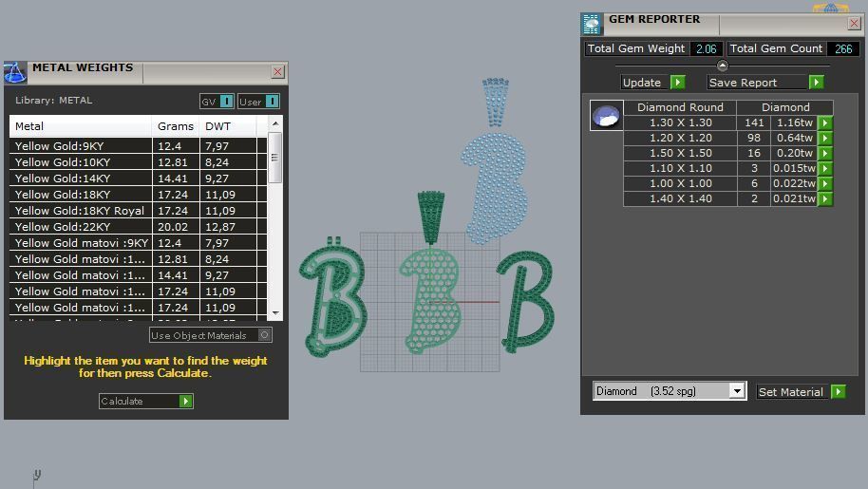Click the diamond round gem thumbnail
Viewport: 868px width, 489px height.
(606, 115)
